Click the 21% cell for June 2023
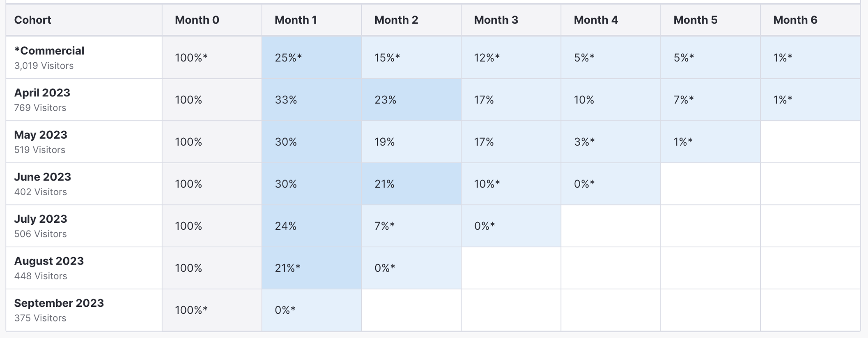 411,184
